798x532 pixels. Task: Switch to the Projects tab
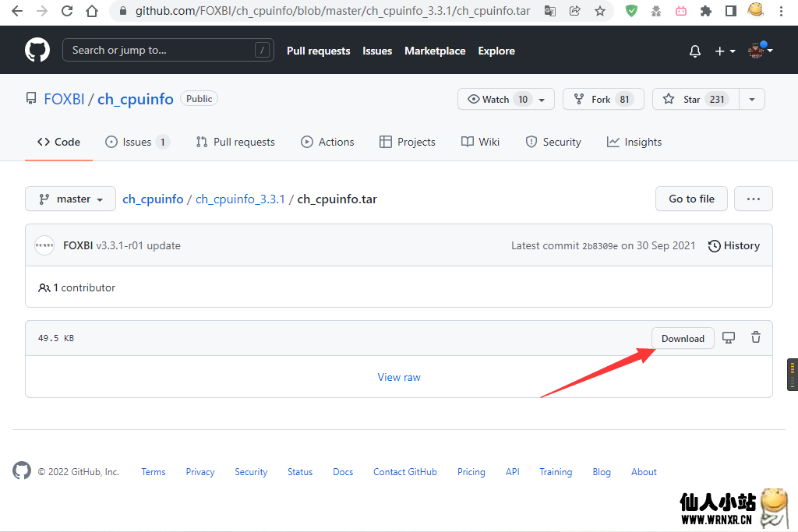click(407, 142)
